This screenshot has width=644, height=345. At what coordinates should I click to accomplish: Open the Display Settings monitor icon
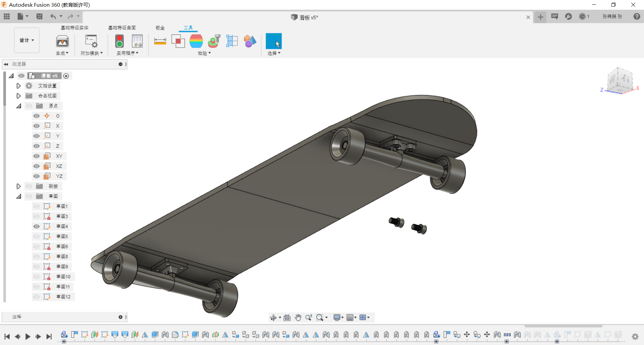click(x=337, y=318)
